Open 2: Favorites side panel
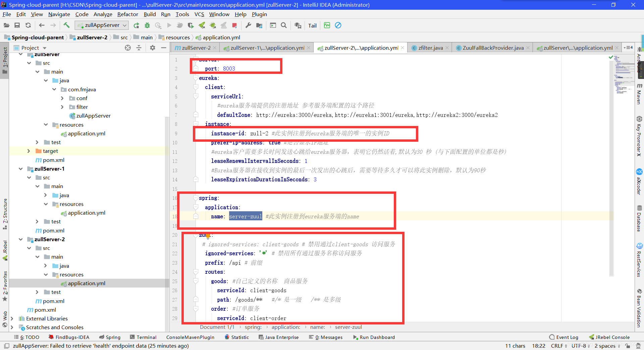The image size is (644, 350). [x=5, y=286]
